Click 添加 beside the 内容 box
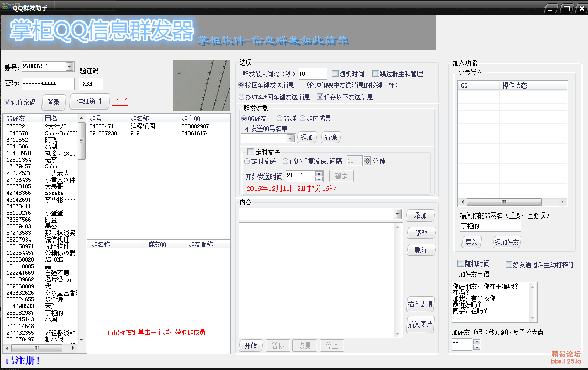Screen dimensions: 588x370 click(x=421, y=216)
